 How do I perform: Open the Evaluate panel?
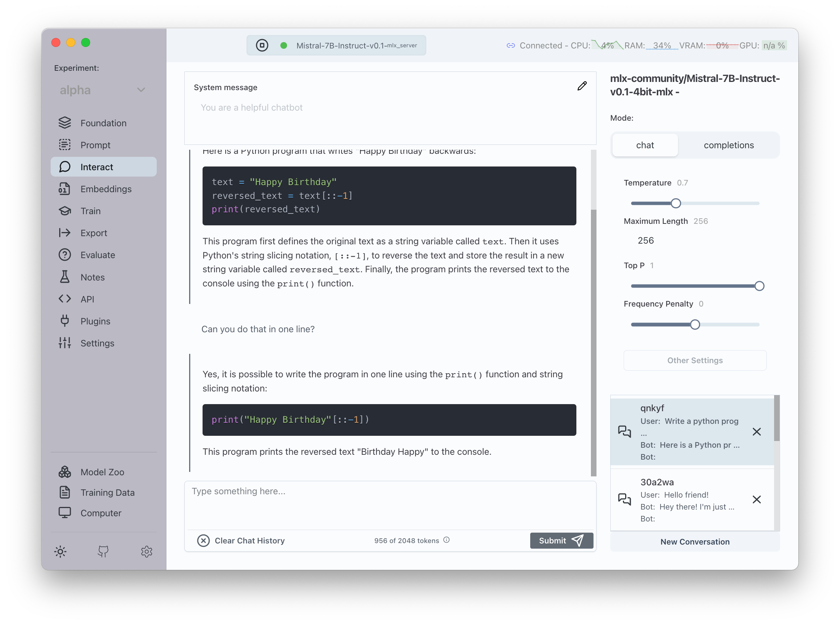pyautogui.click(x=96, y=255)
